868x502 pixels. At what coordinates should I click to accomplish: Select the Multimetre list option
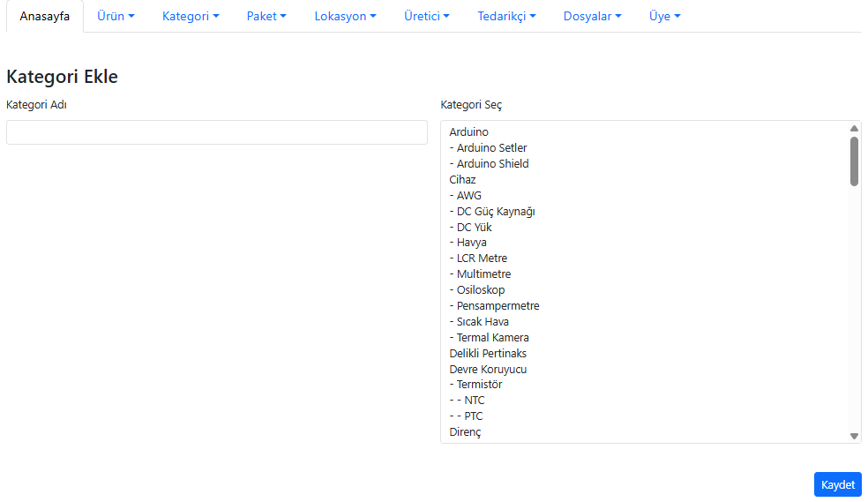(x=483, y=274)
